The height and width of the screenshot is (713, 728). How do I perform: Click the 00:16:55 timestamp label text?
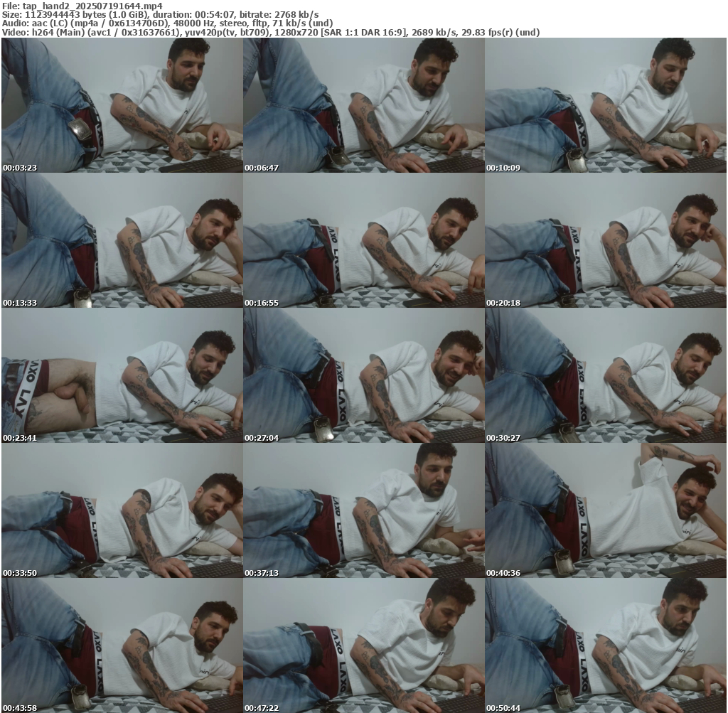pyautogui.click(x=262, y=303)
